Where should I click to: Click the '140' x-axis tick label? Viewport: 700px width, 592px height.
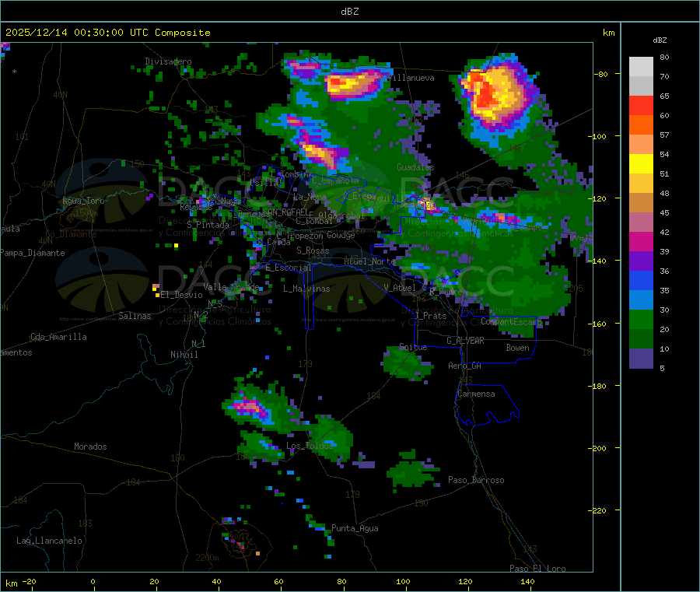point(527,581)
